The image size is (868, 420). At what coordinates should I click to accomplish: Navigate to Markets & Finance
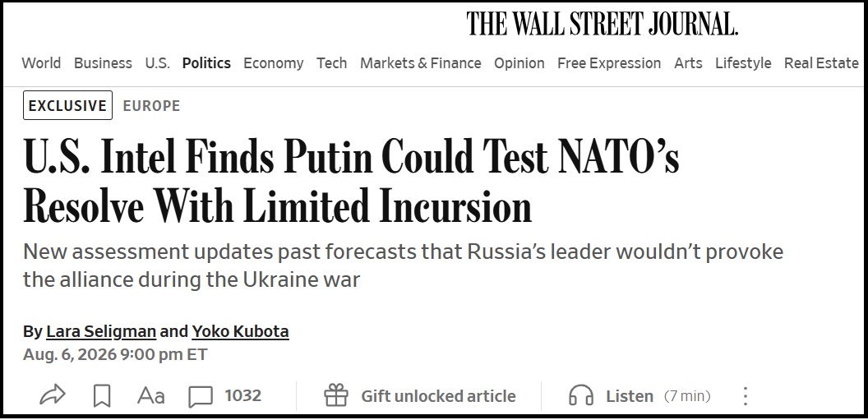[x=421, y=63]
